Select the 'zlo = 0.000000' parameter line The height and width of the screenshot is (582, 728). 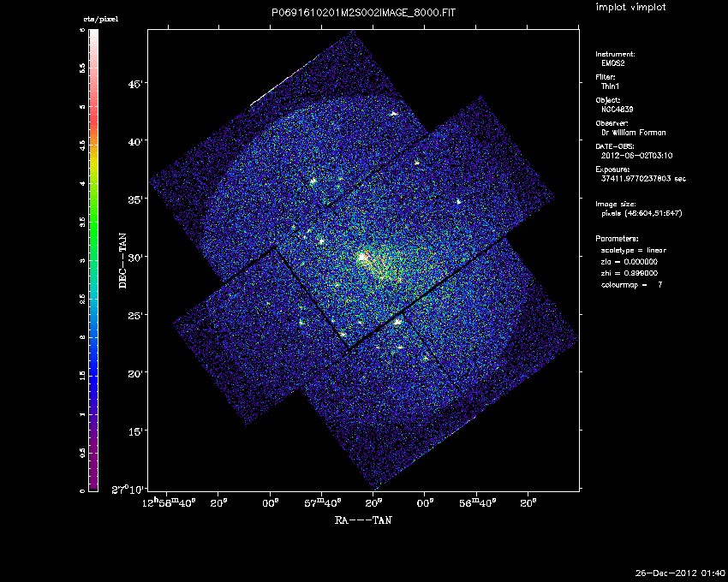click(x=630, y=262)
